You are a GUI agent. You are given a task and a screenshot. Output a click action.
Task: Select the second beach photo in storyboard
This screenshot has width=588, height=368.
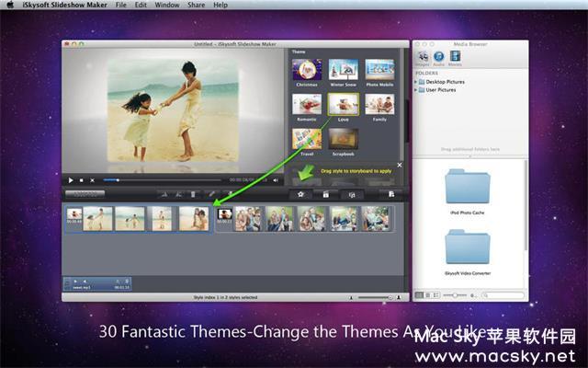(130, 219)
